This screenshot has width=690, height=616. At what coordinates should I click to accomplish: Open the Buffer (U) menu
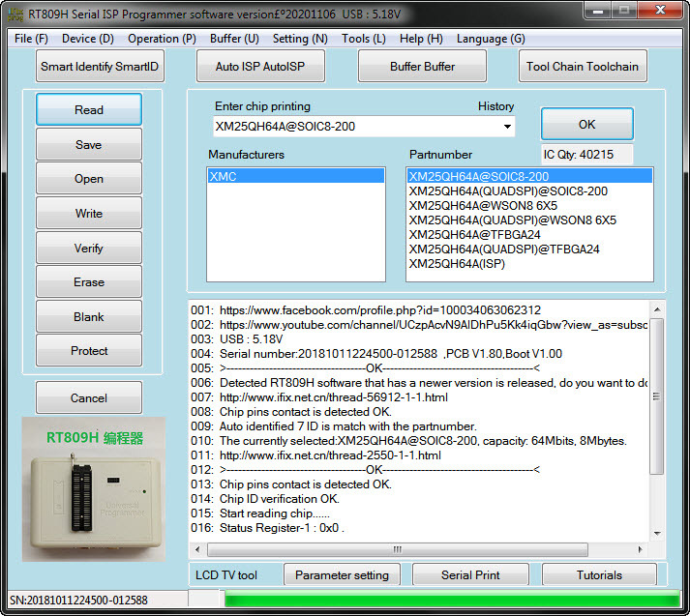tap(234, 39)
